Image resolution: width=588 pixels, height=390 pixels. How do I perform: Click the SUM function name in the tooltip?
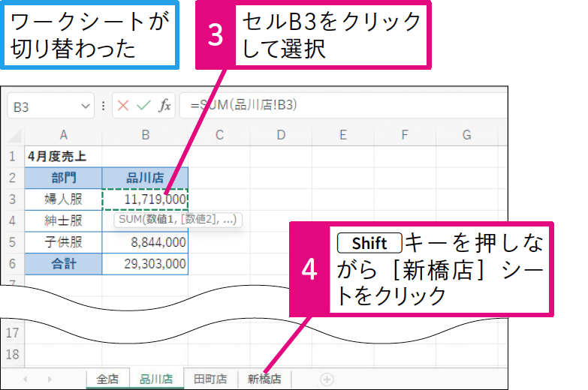[x=130, y=219]
